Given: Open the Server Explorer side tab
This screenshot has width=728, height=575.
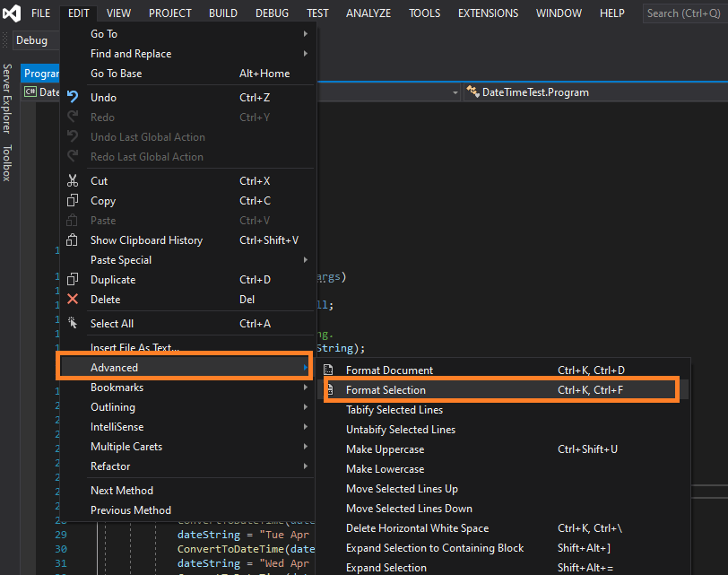Looking at the screenshot, I should (x=6, y=99).
